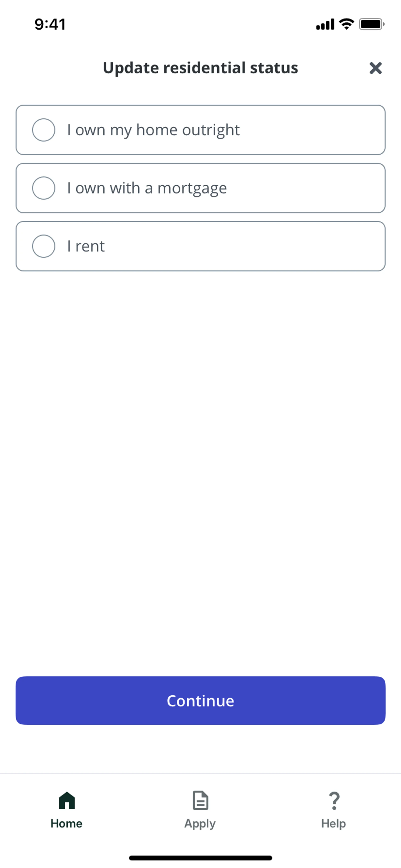401x868 pixels.
Task: Close the Update residential status screen
Action: [x=375, y=68]
